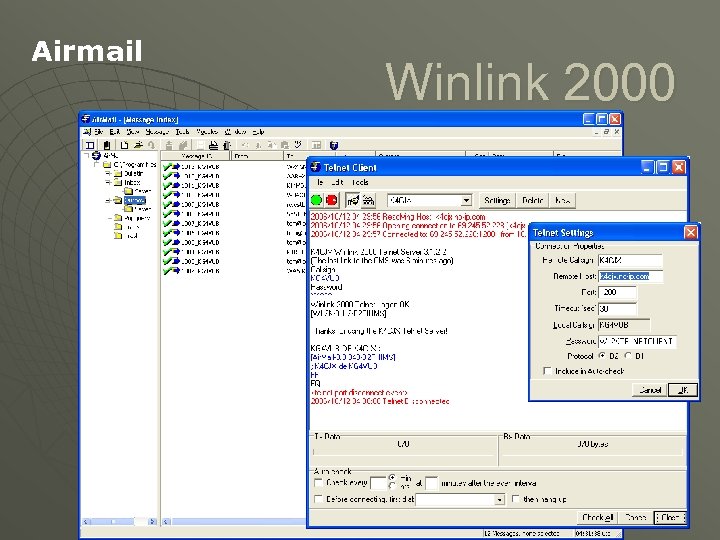Click the Timeout seconds field
Viewport: 720px width, 540px height.
(617, 309)
